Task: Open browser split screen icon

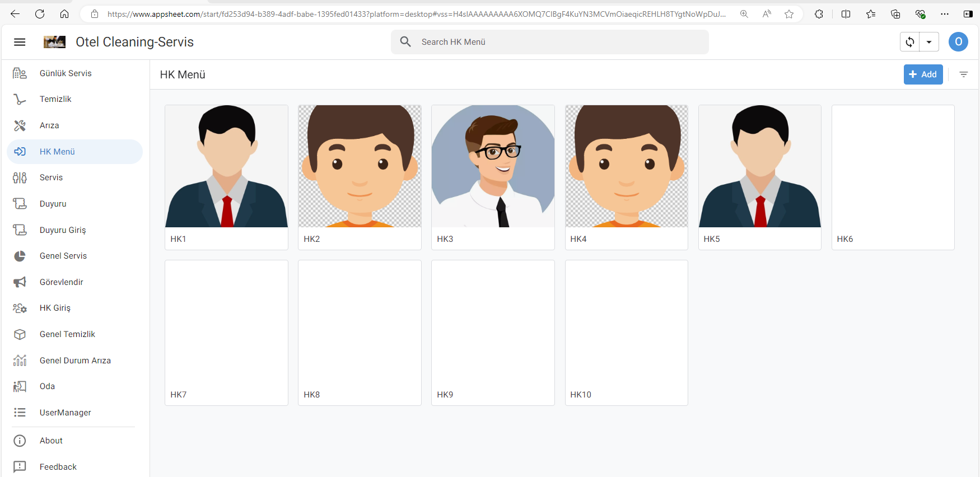Action: [846, 14]
